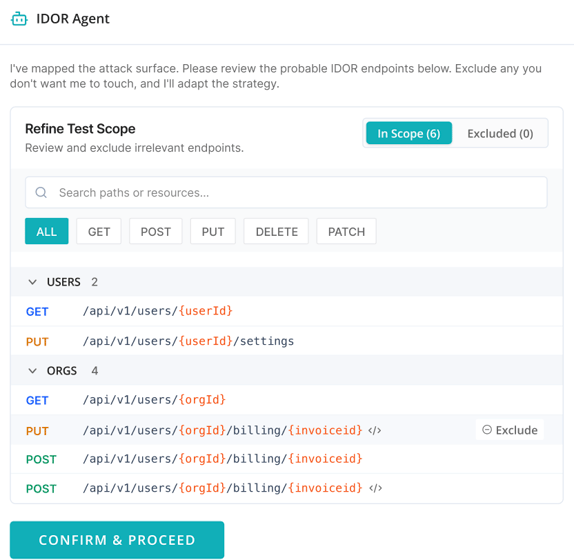Focus the Search paths or resources field
The width and height of the screenshot is (574, 560).
tap(286, 193)
